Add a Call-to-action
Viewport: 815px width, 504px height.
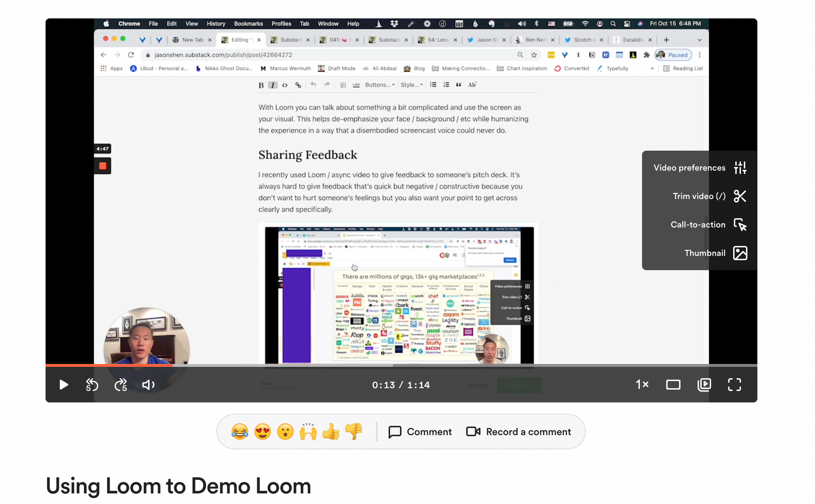pos(709,225)
